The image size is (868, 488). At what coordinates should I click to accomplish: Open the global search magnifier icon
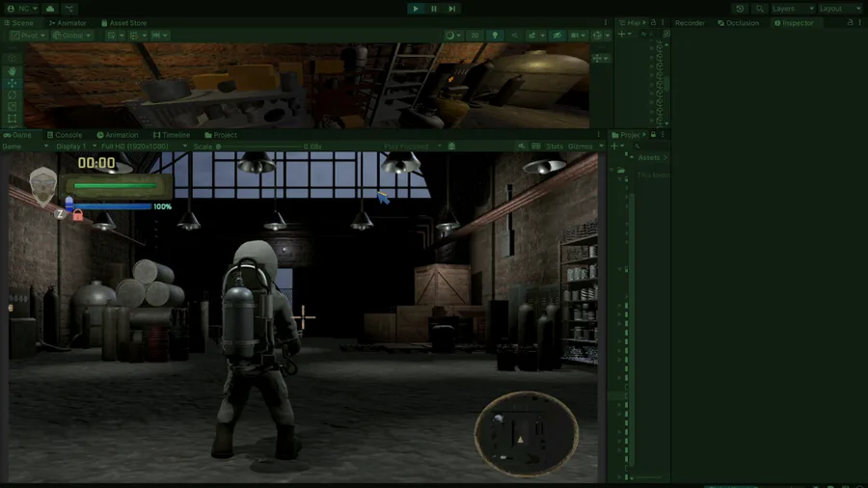click(x=760, y=9)
